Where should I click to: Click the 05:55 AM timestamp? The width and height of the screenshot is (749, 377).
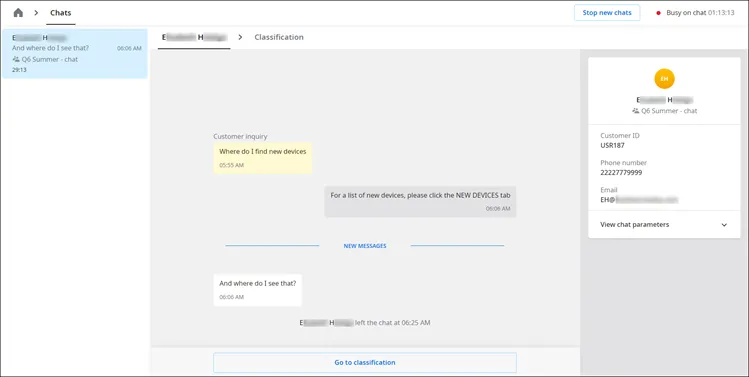pyautogui.click(x=231, y=165)
